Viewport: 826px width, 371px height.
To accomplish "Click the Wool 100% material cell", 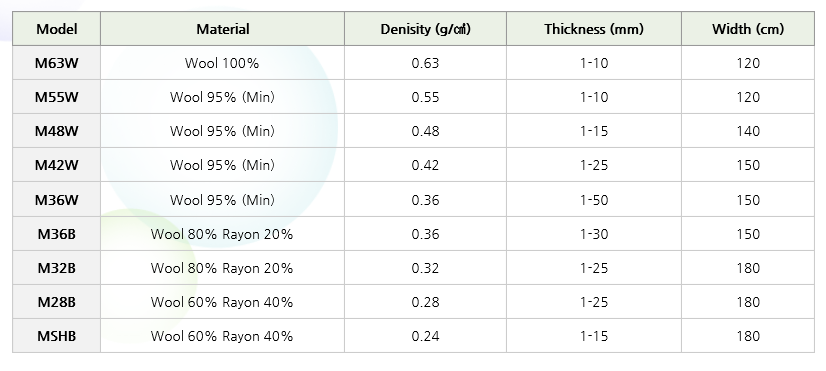I will [222, 63].
